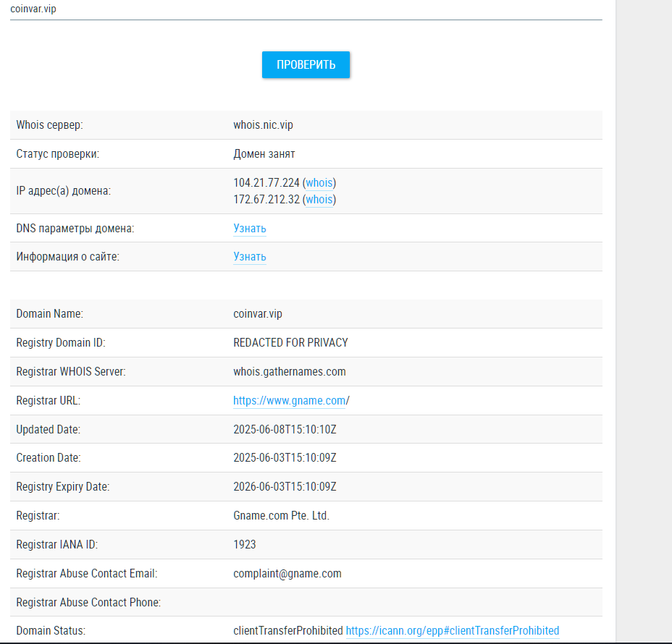Screen dimensions: 672x644
Task: Select the whois.nic.vip server value
Action: click(263, 125)
